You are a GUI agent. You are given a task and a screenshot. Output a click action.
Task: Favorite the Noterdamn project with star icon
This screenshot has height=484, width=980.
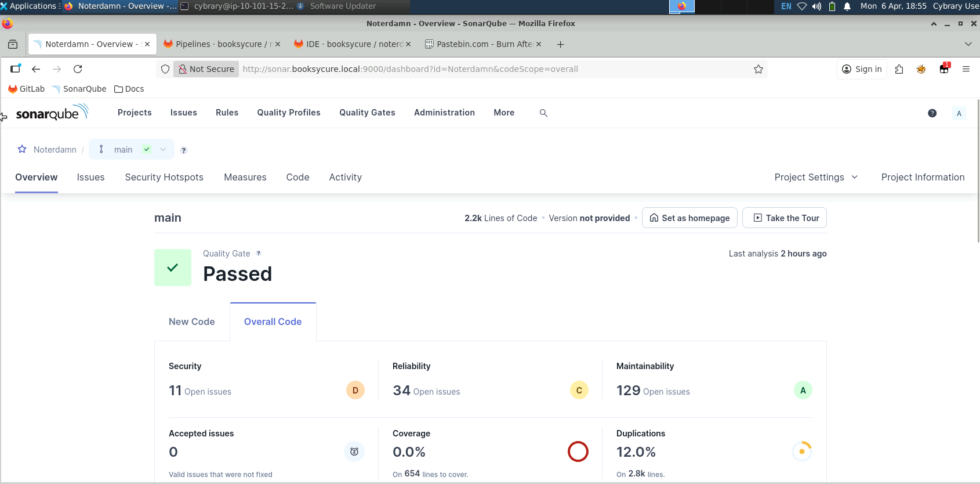[x=22, y=149]
